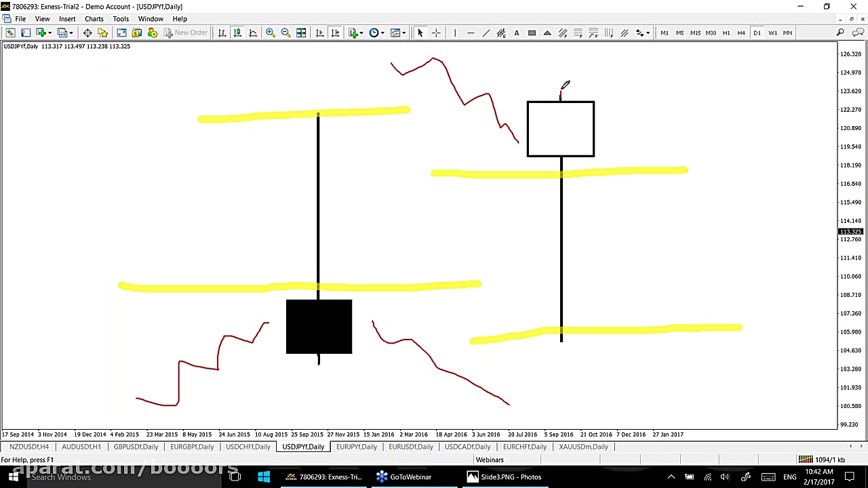Switch to the EURGBPf,Daily chart tab

[192, 447]
